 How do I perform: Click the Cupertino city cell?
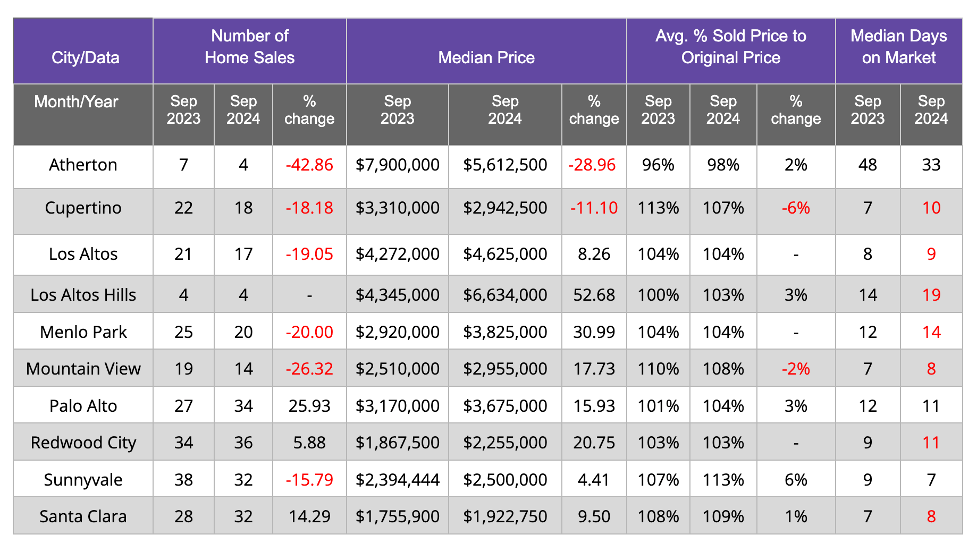pyautogui.click(x=83, y=208)
